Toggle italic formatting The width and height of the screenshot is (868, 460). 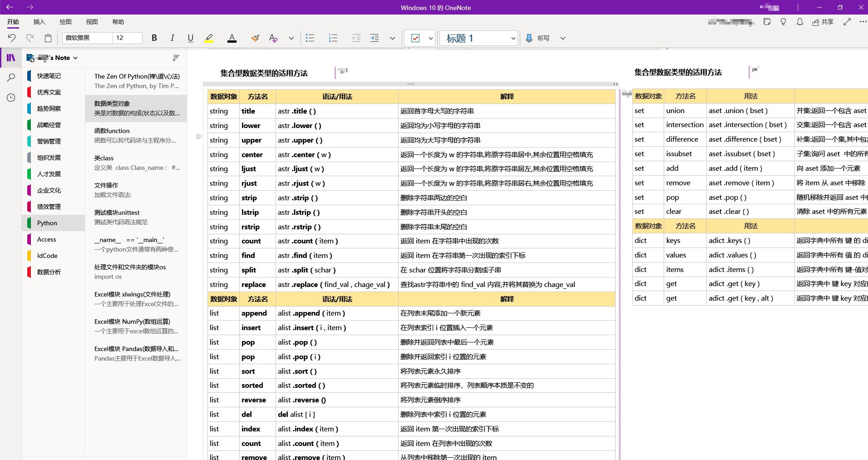click(x=173, y=38)
